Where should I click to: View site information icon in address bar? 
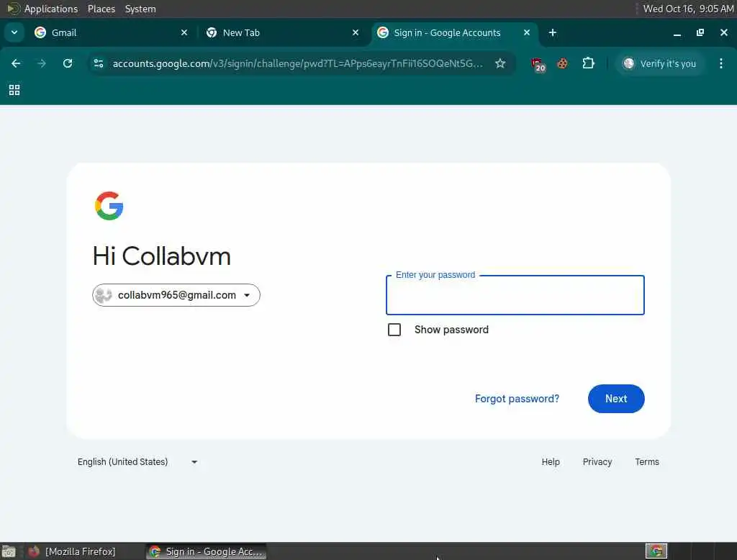99,63
